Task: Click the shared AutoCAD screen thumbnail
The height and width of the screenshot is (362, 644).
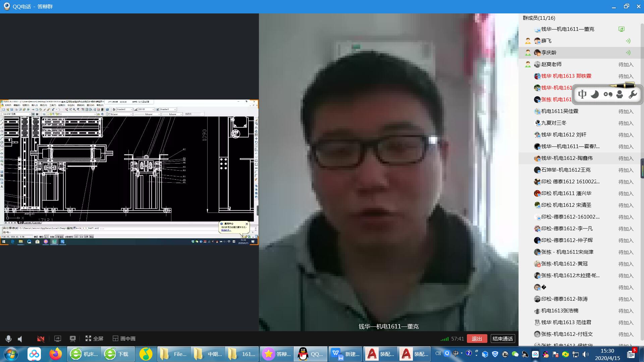Action: pyautogui.click(x=129, y=172)
